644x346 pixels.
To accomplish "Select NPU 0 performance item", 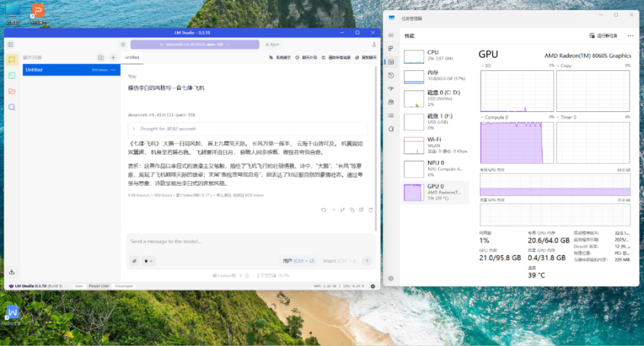I will [x=435, y=169].
